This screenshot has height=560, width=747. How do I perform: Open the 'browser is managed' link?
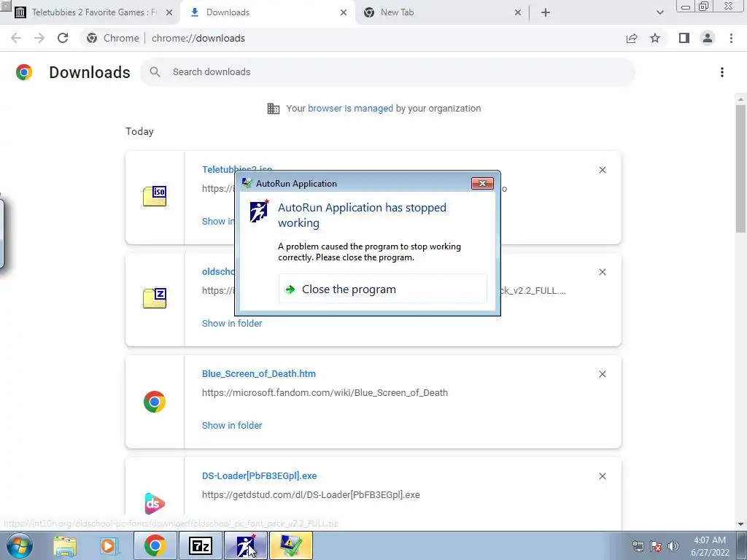(350, 108)
